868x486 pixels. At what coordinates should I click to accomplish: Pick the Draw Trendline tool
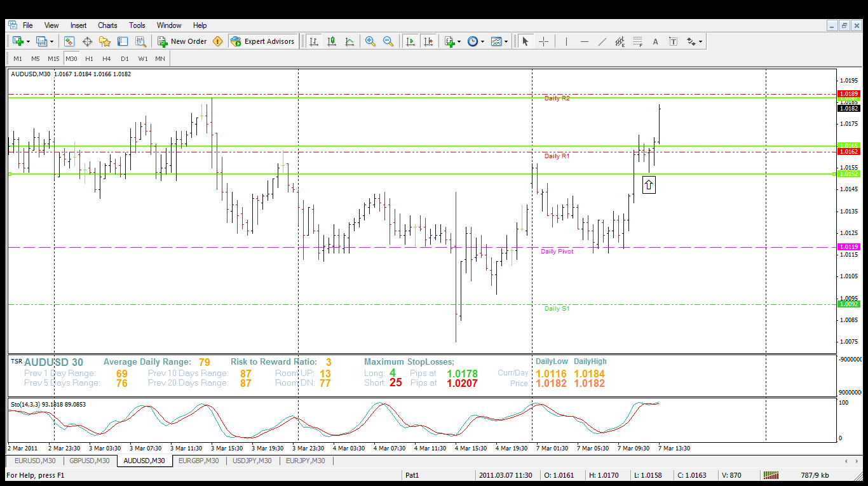tap(602, 41)
